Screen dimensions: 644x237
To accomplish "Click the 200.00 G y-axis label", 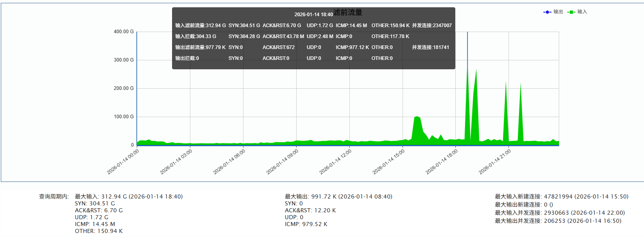I will tap(123, 88).
